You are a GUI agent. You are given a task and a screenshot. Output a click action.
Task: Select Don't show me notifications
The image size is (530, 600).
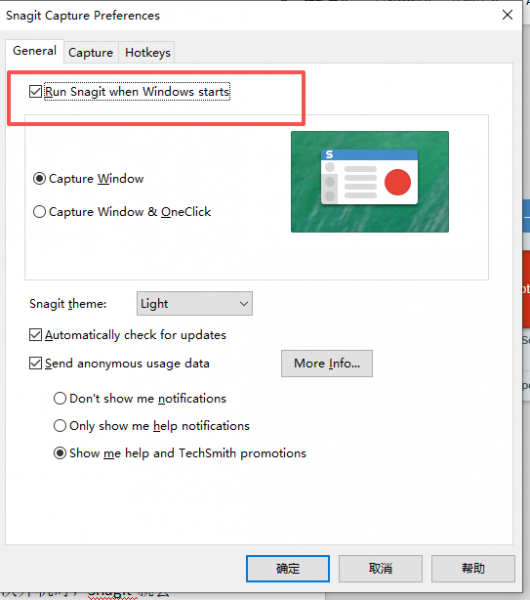click(x=60, y=398)
